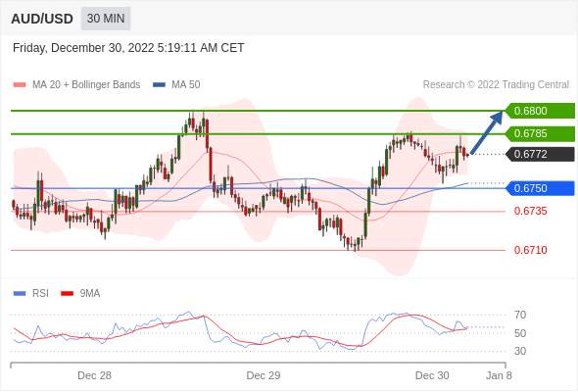The height and width of the screenshot is (392, 578).
Task: Click the MA 50 legend label
Action: click(186, 85)
